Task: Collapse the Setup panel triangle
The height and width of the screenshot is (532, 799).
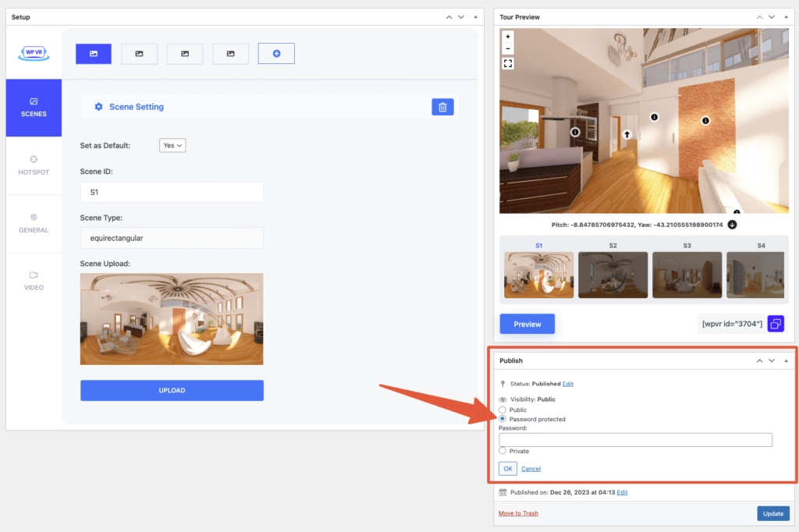Action: click(475, 17)
